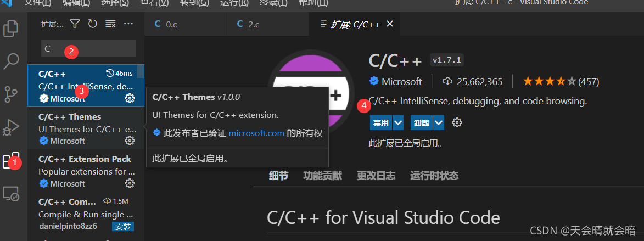Viewport: 644px width, 241px height.
Task: Open the 编辑(E) menu
Action: pyautogui.click(x=76, y=3)
